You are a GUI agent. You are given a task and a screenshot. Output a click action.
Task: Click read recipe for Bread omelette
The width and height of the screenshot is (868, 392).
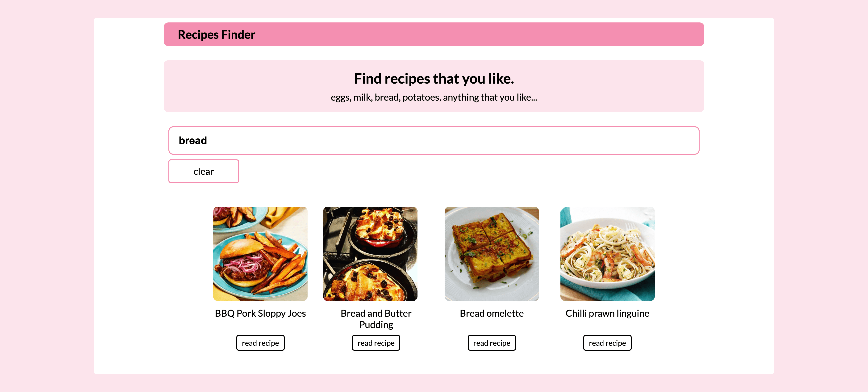[x=492, y=342]
